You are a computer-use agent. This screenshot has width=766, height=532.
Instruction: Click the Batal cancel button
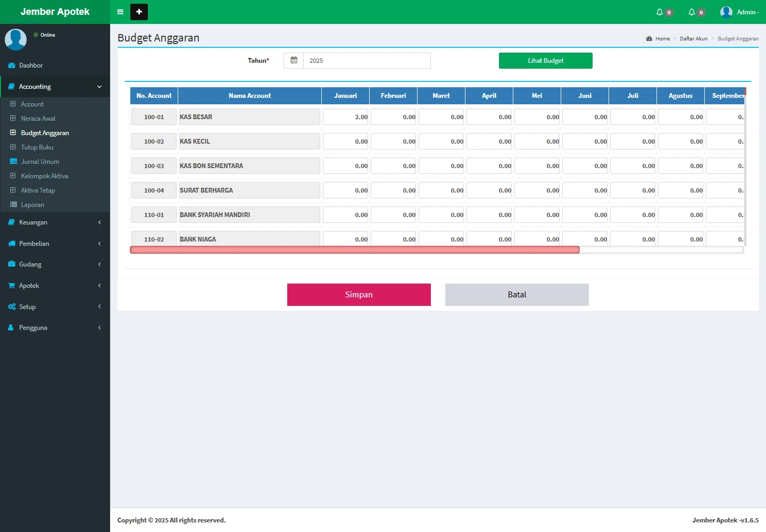(517, 295)
